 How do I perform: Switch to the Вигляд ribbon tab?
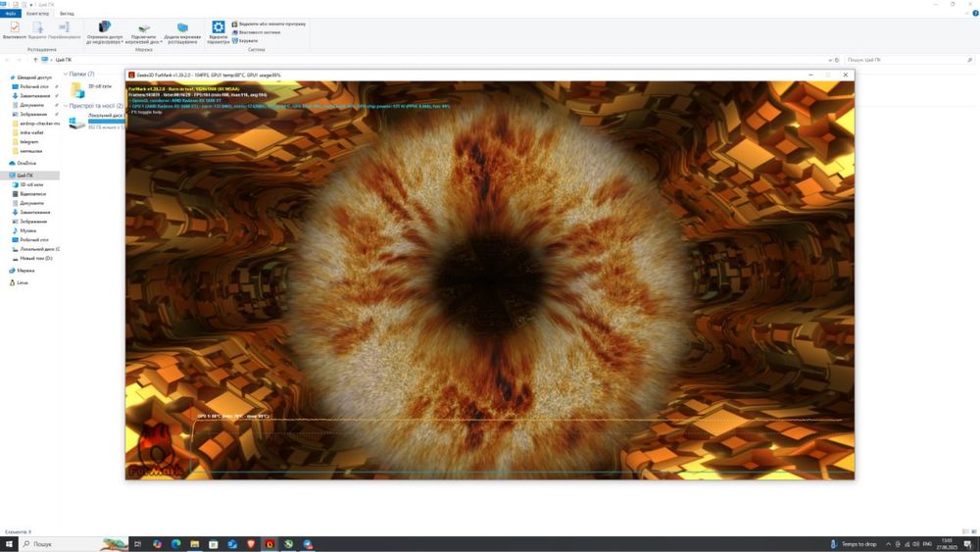[x=67, y=13]
